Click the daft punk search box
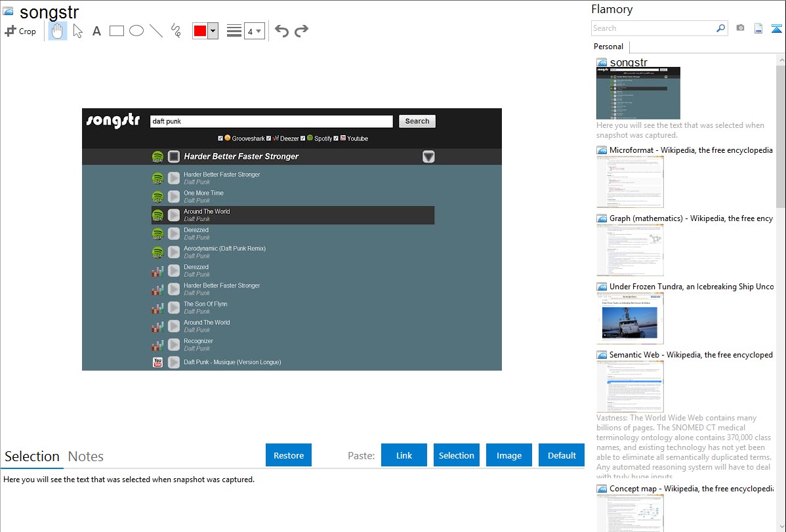The height and width of the screenshot is (532, 786). point(271,121)
